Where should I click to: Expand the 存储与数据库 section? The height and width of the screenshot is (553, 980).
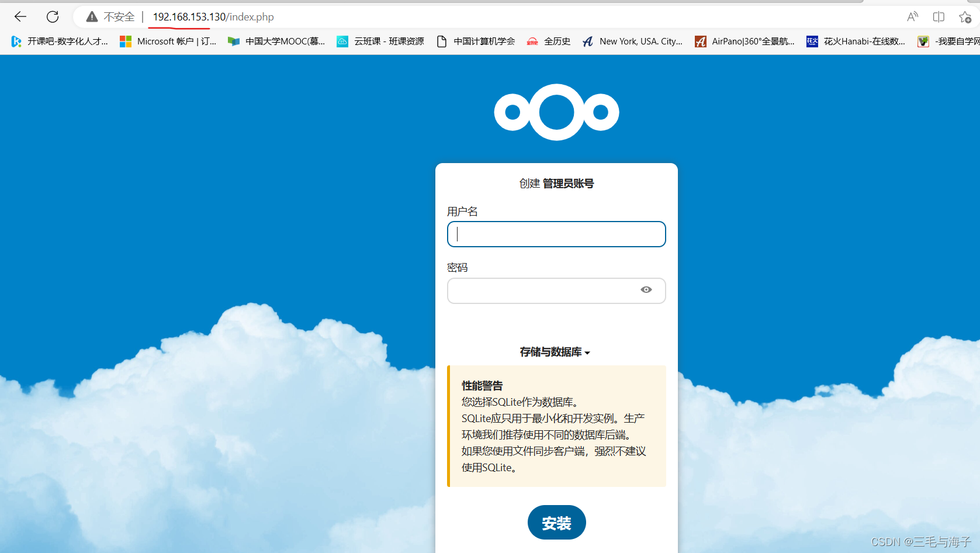click(x=555, y=352)
